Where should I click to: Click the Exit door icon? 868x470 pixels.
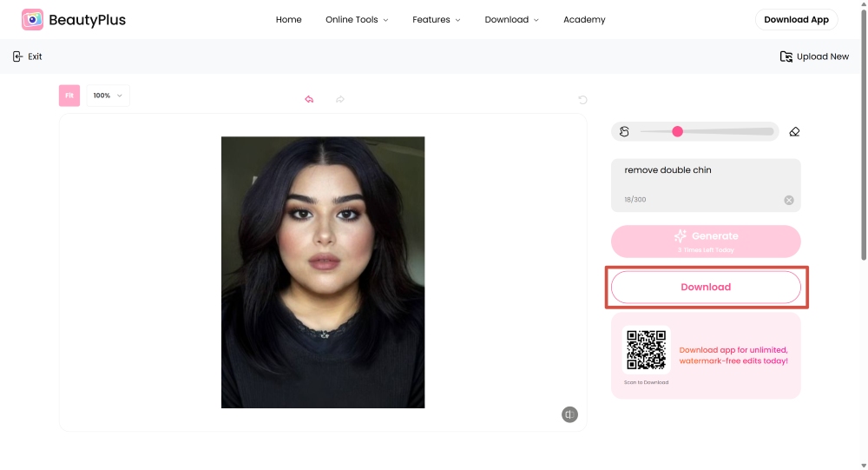pos(17,56)
